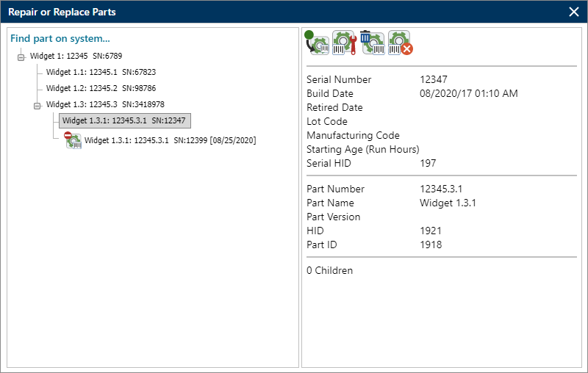Close the Repair or Replace Parts dialog
This screenshot has height=373, width=588.
574,12
